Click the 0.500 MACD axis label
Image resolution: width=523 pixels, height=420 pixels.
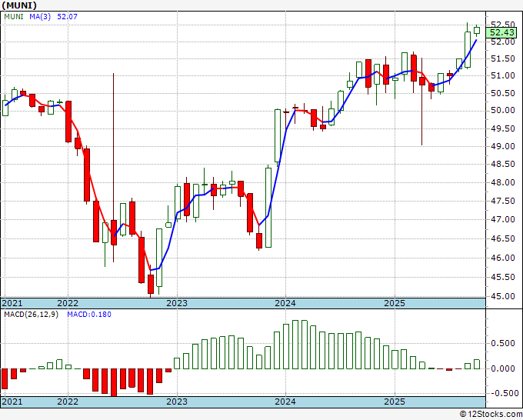click(503, 343)
